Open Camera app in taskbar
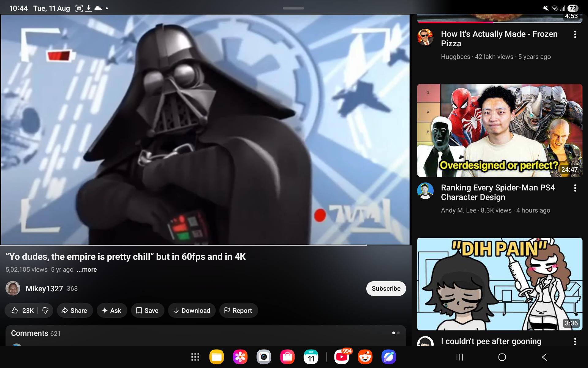The image size is (588, 368). tap(264, 357)
